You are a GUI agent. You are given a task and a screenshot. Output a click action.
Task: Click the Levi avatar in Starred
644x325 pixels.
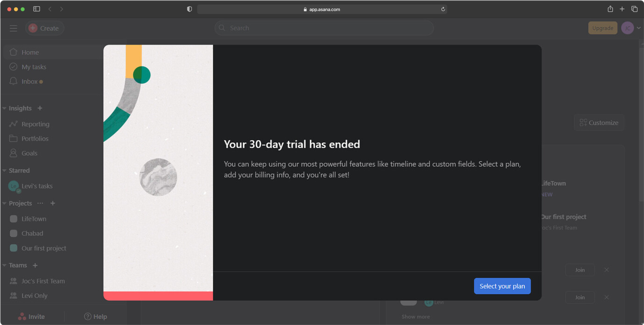14,186
